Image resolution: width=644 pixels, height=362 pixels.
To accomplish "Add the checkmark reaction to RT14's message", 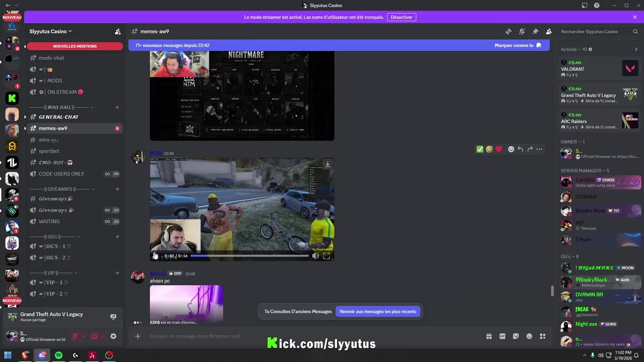I will pyautogui.click(x=480, y=149).
